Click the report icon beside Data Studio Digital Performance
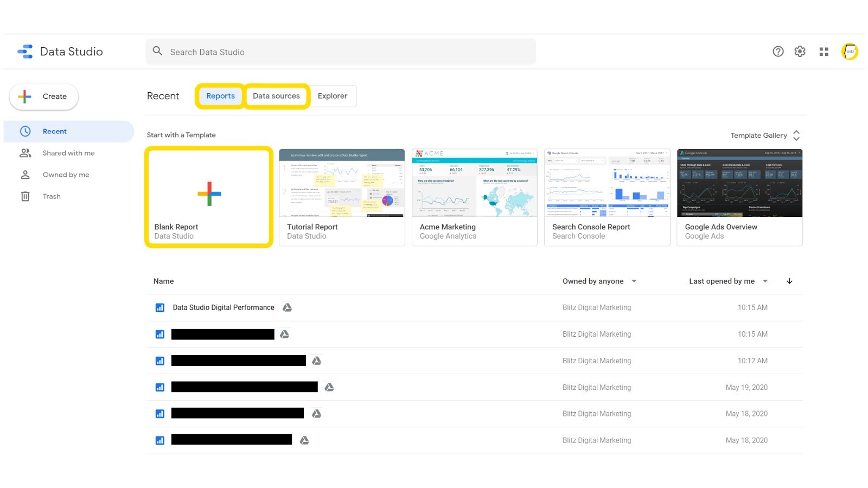The height and width of the screenshot is (488, 868). (159, 307)
